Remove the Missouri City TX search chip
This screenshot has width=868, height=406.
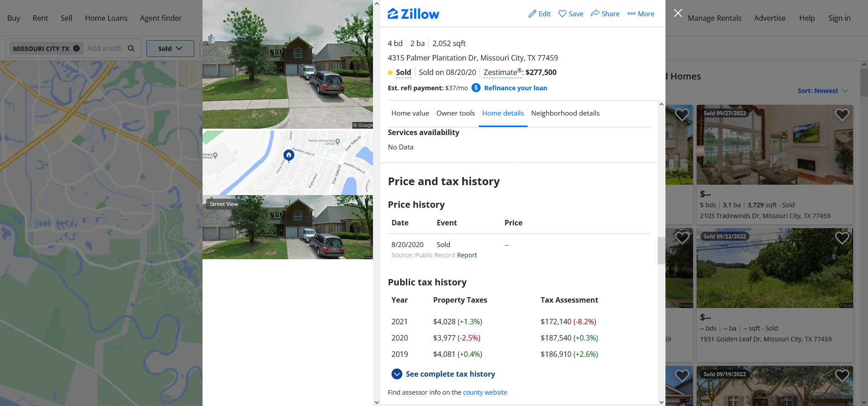[76, 48]
